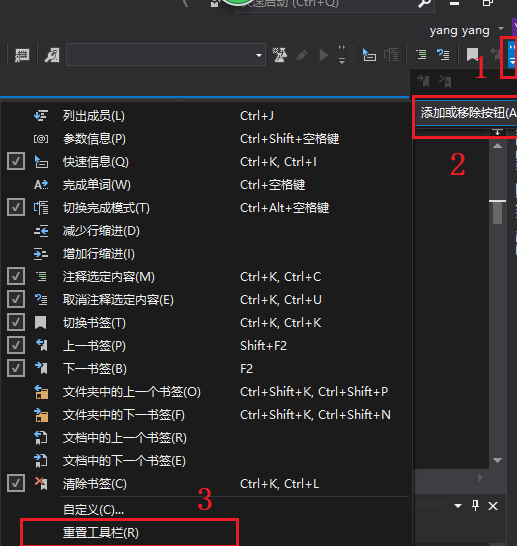Click the flask test icon in toolbar
The height and width of the screenshot is (546, 517).
tap(280, 55)
